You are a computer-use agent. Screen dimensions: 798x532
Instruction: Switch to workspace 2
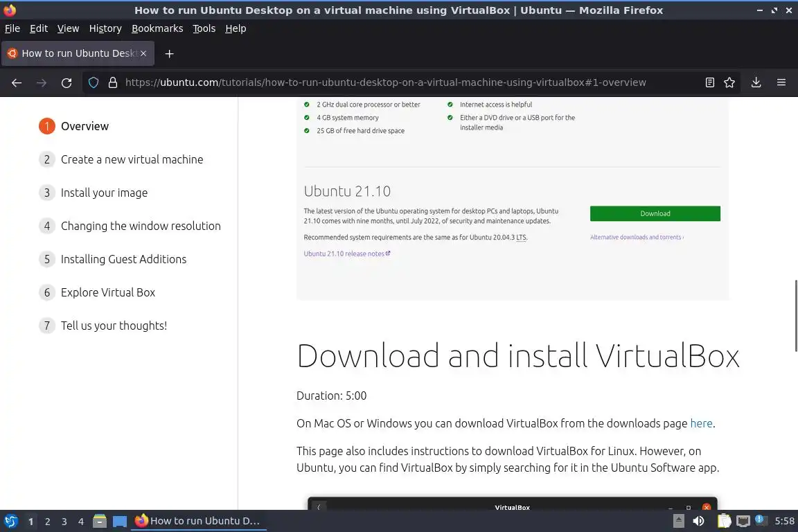[x=47, y=522]
